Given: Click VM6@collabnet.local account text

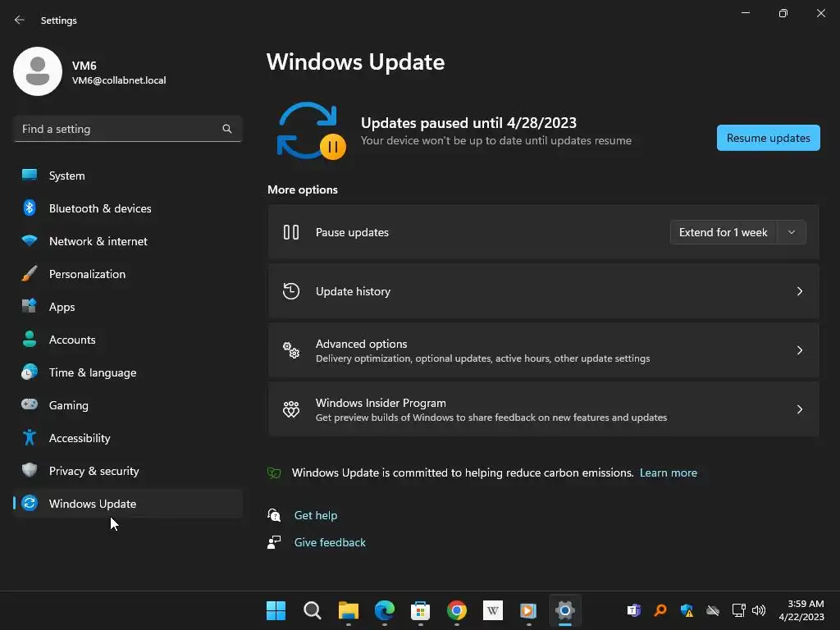Looking at the screenshot, I should tap(119, 80).
